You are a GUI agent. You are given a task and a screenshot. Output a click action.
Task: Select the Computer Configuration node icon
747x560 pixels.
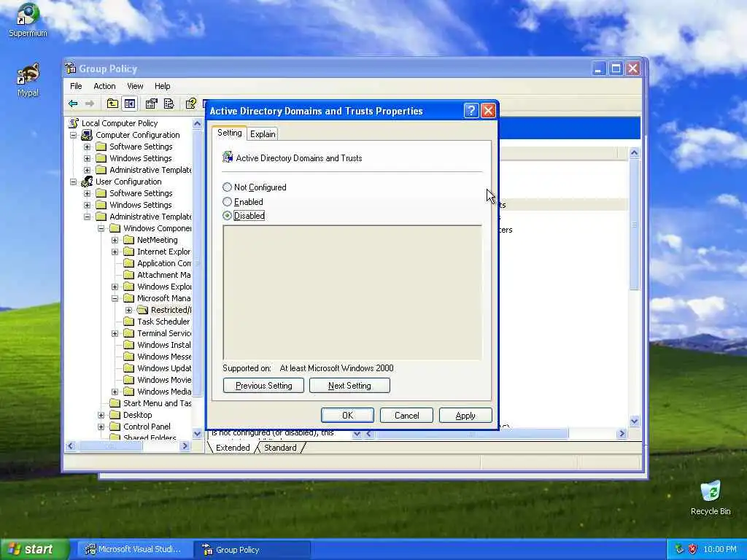point(87,135)
